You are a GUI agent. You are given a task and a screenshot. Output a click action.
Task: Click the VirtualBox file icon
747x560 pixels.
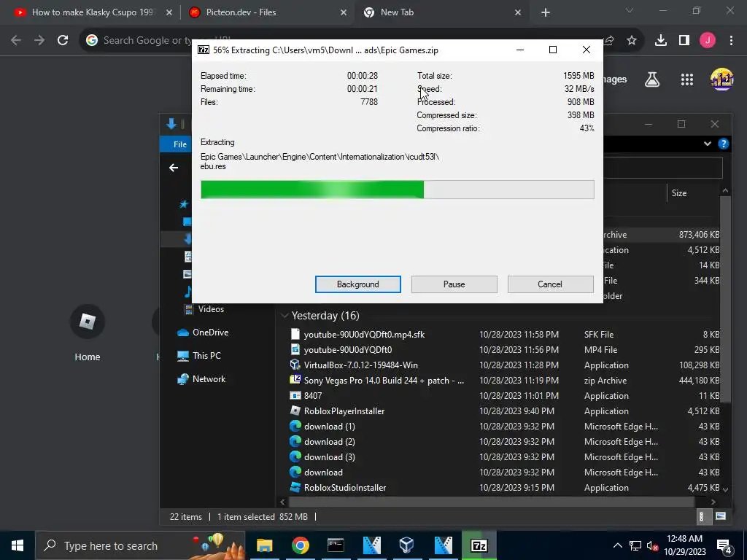point(295,365)
